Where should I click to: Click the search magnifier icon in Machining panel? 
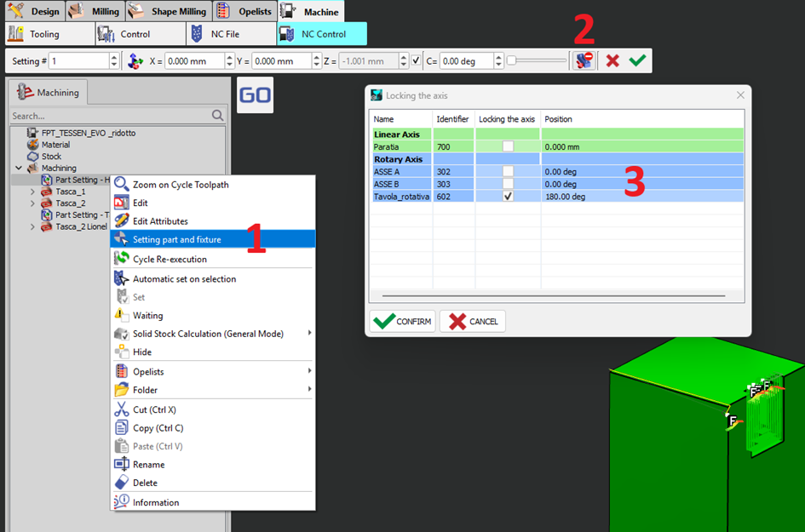pos(218,116)
